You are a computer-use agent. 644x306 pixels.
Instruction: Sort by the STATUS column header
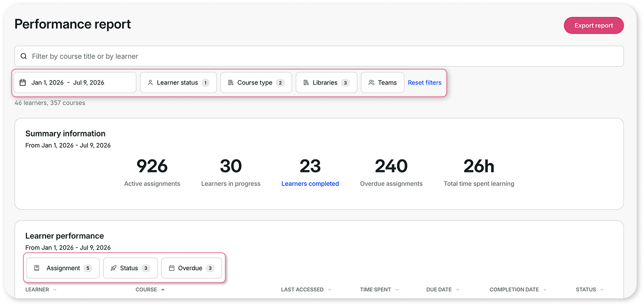590,290
